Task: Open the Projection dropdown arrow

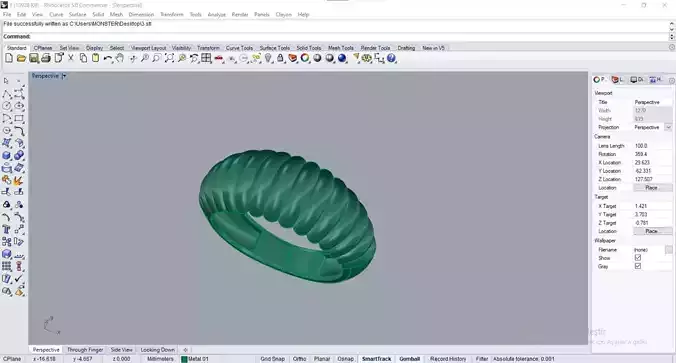Action: click(x=668, y=128)
